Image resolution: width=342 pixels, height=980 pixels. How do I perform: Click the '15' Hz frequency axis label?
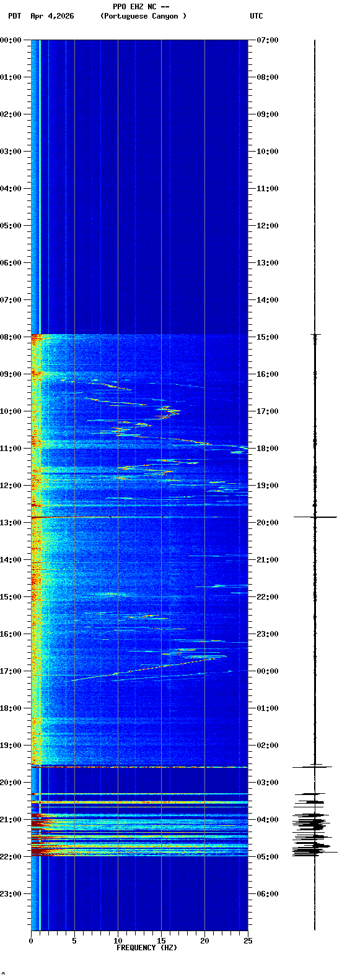pos(161,941)
